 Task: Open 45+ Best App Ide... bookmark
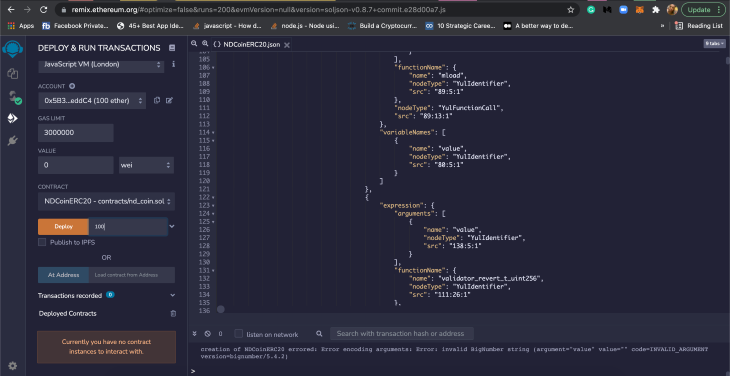pyautogui.click(x=150, y=26)
